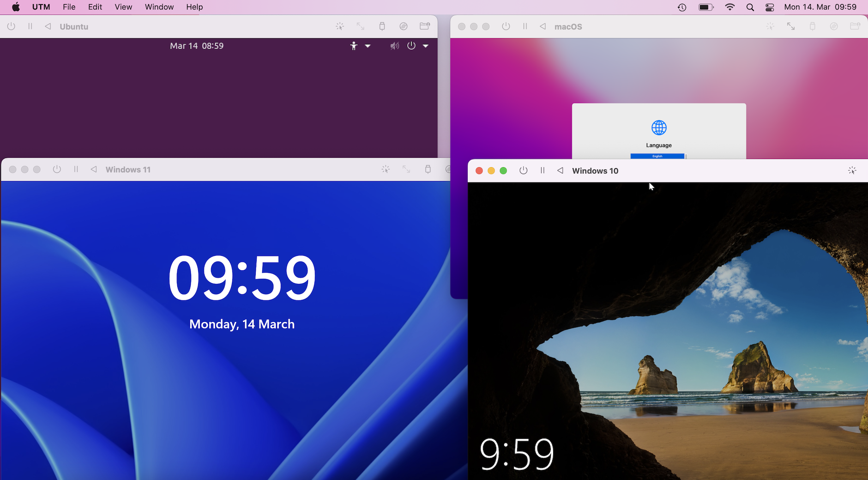
Task: Pause the Windows 10 VM
Action: pyautogui.click(x=542, y=170)
